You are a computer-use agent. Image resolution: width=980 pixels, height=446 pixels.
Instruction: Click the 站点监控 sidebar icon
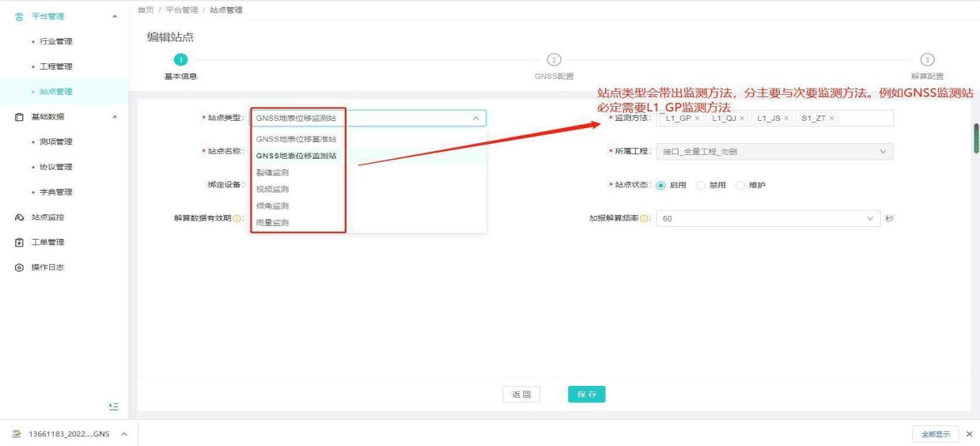(x=19, y=217)
